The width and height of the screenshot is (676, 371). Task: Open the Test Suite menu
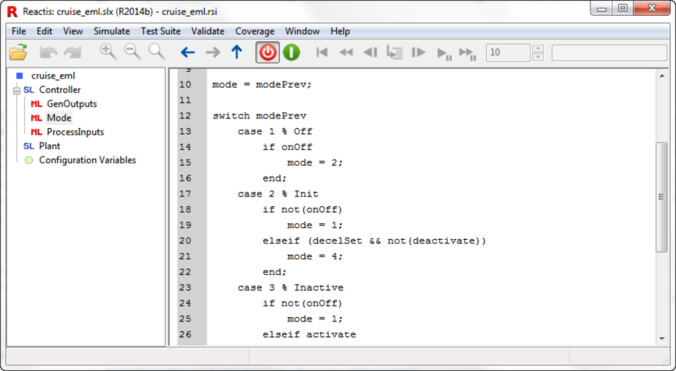coord(160,31)
